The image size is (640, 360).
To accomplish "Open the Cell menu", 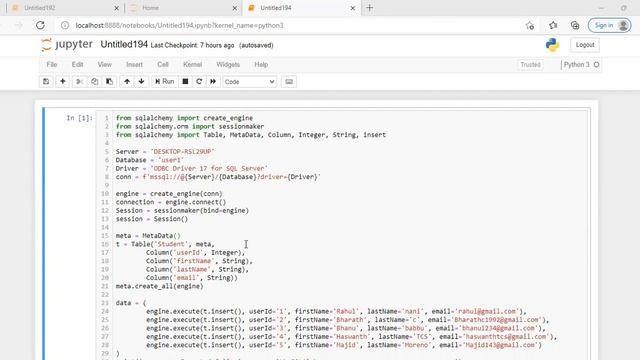I will (162, 64).
